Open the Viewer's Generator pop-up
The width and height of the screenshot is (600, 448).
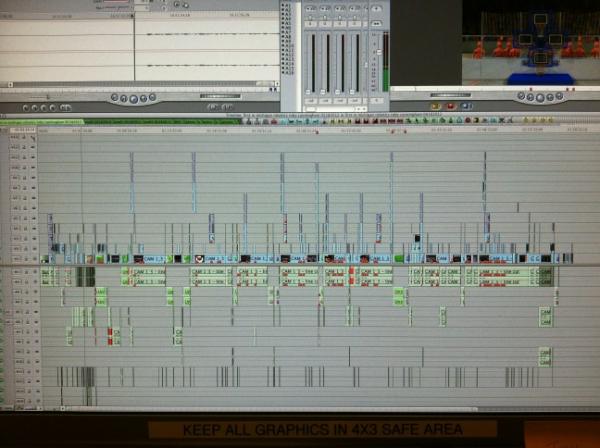point(227,108)
